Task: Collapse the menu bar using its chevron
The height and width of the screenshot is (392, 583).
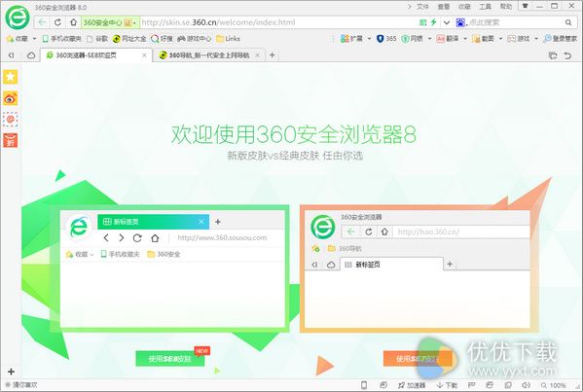Action: click(410, 6)
